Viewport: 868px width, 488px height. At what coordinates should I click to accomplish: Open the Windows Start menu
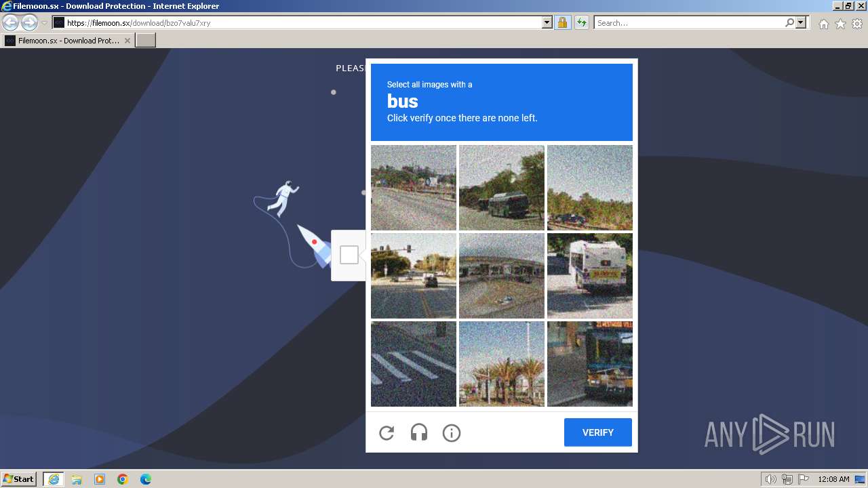click(19, 479)
